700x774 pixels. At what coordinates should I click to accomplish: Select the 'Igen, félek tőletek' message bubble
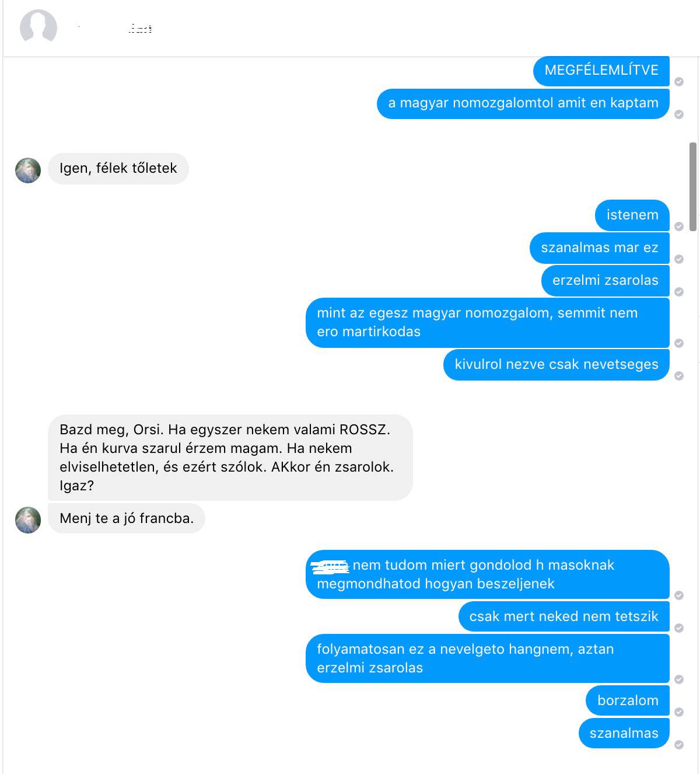click(x=118, y=169)
